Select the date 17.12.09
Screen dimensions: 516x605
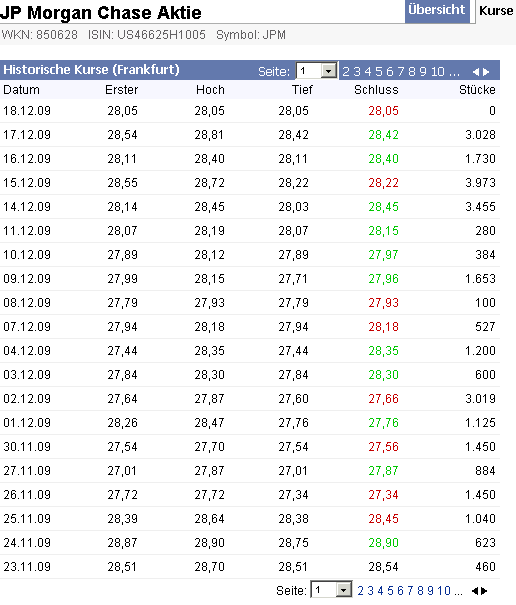[27, 135]
